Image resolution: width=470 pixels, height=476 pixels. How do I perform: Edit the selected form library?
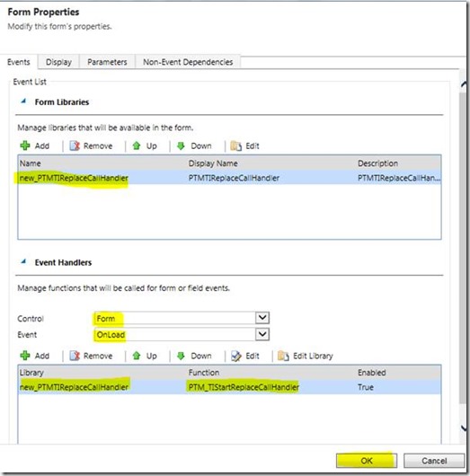tap(244, 146)
